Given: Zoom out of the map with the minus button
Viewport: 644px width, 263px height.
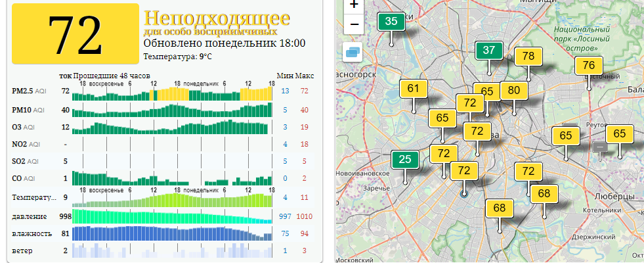Looking at the screenshot, I should tap(354, 25).
